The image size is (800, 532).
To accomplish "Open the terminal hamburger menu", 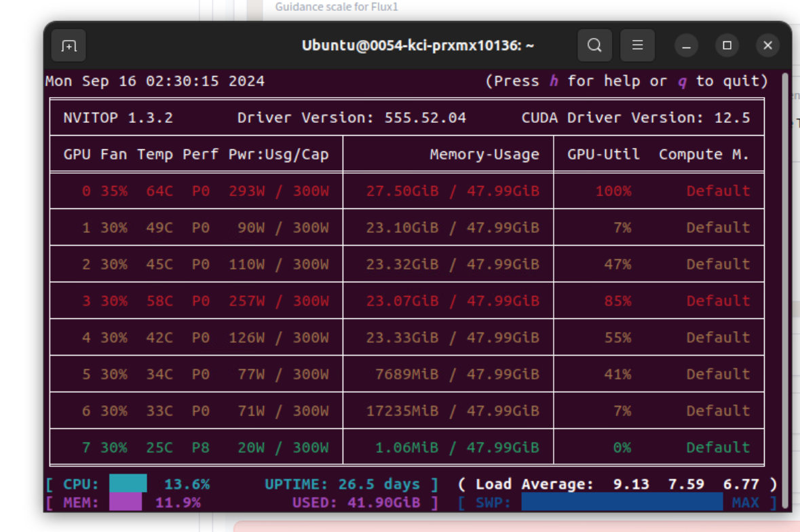I will click(637, 45).
